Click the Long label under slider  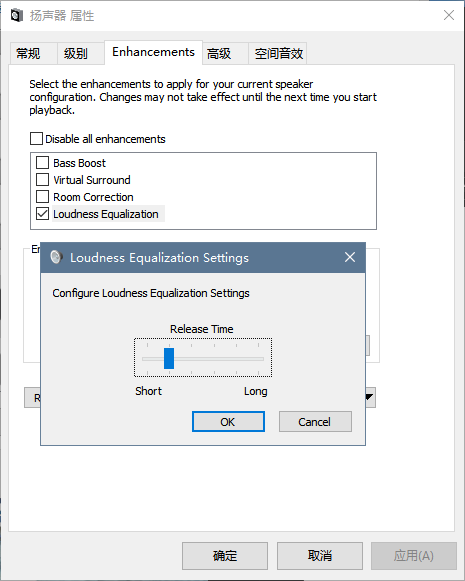[255, 391]
